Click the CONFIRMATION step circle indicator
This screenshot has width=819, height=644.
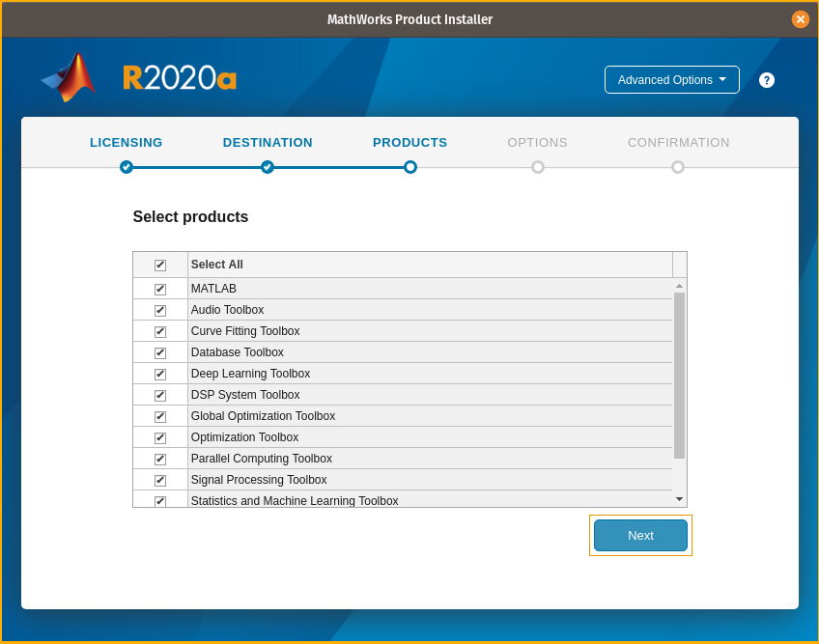(678, 167)
